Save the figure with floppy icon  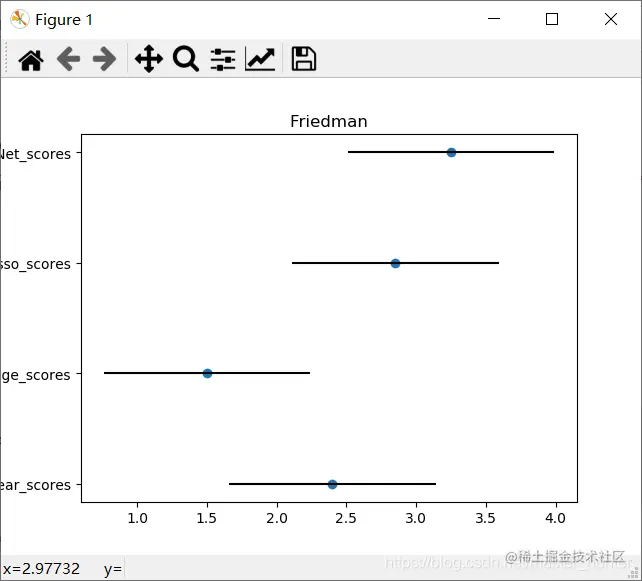pyautogui.click(x=303, y=59)
